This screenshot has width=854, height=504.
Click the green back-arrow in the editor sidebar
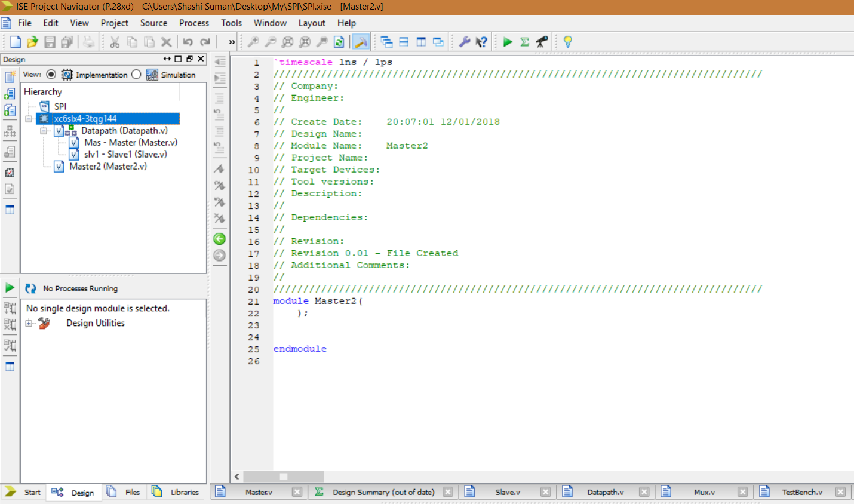[x=219, y=238]
